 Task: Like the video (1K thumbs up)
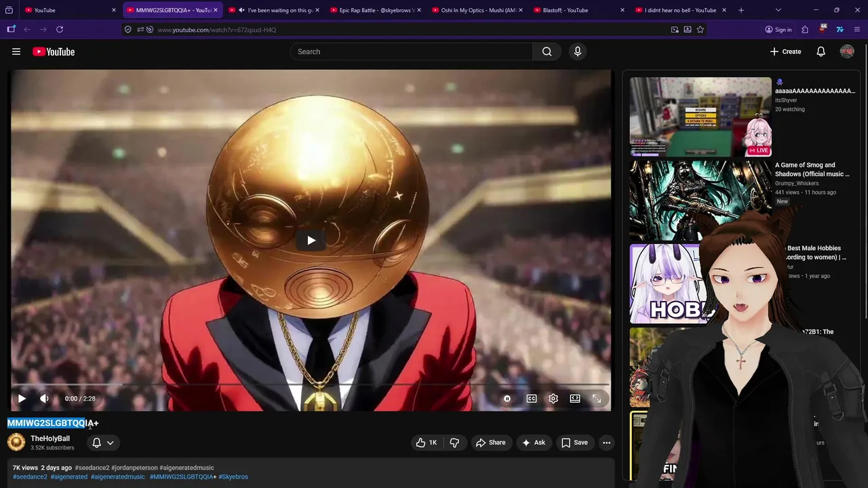point(427,443)
